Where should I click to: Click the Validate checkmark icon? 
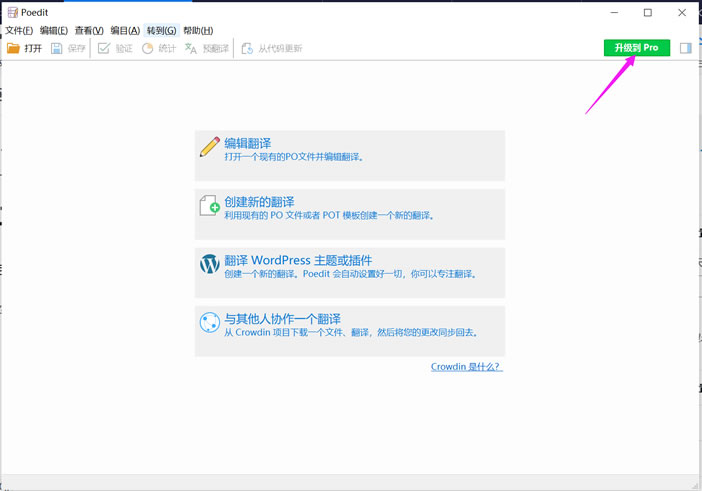click(x=104, y=48)
